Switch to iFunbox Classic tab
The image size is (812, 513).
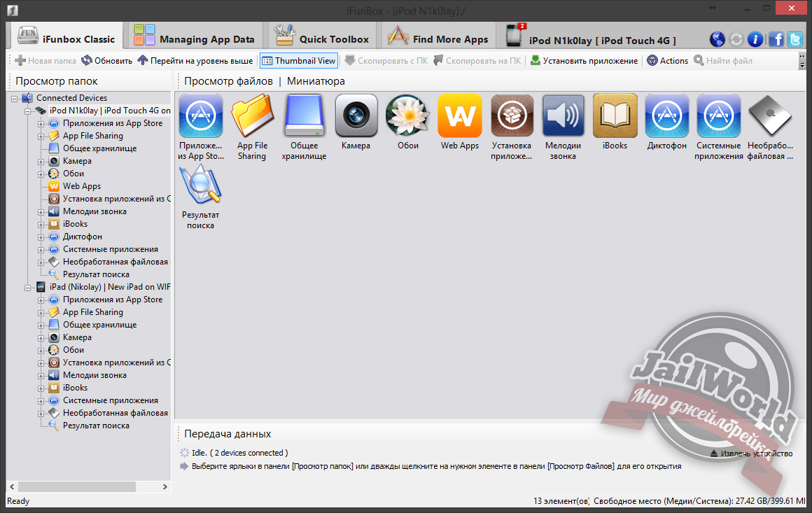(x=66, y=37)
